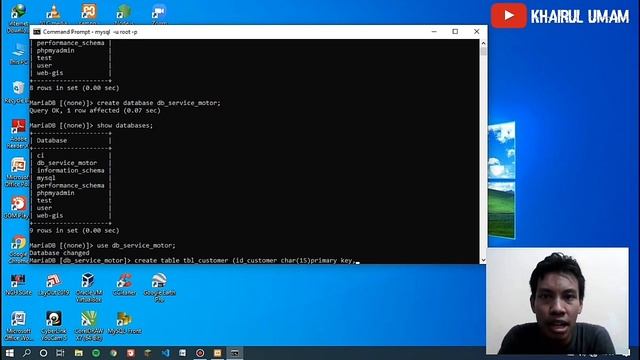Maximize the Command Prompt window
This screenshot has width=640, height=360.
tap(455, 32)
